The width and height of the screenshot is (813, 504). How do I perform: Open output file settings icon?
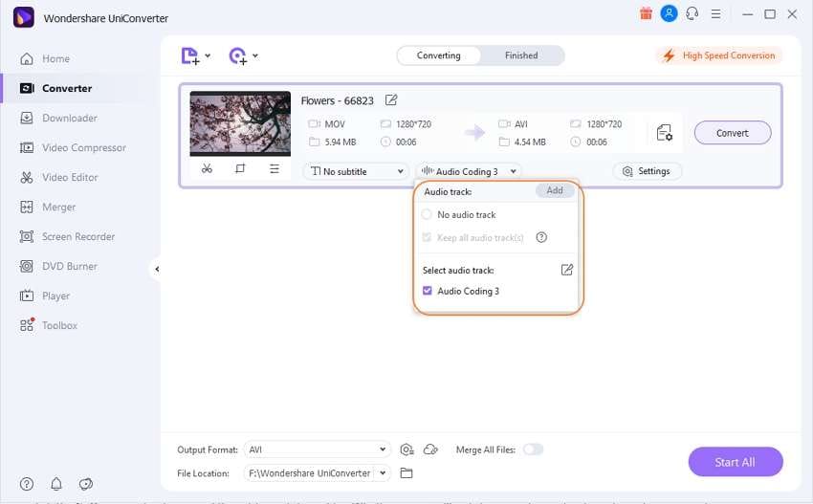[x=664, y=133]
